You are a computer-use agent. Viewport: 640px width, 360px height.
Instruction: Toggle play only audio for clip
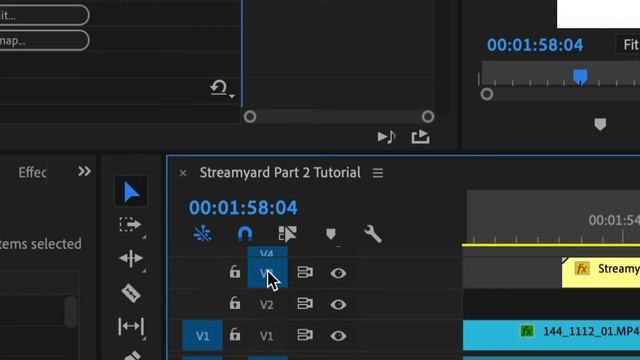[387, 137]
